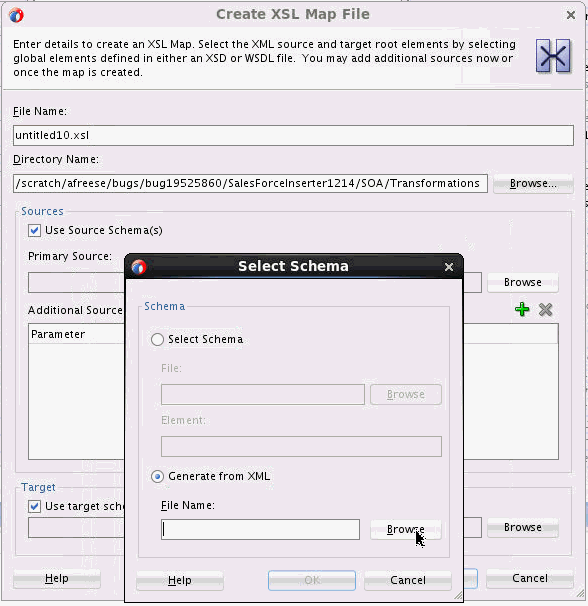The height and width of the screenshot is (606, 588).
Task: Toggle Use Source Schema(s) checkbox
Action: (34, 231)
